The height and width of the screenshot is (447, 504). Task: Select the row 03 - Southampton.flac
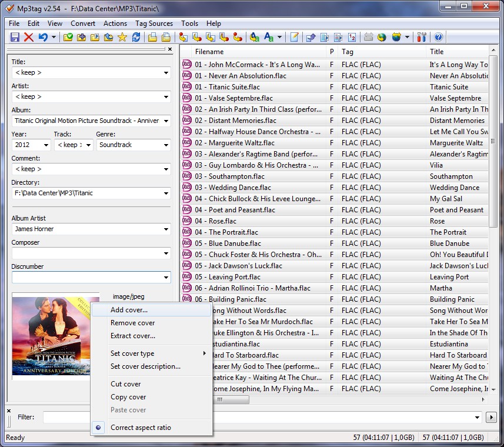(335, 176)
